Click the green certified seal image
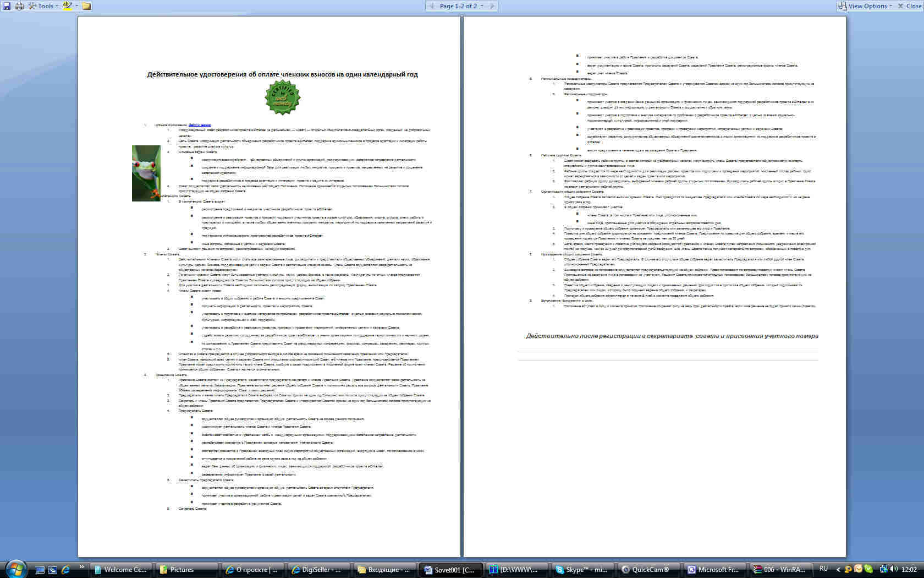This screenshot has width=924, height=578. click(282, 97)
